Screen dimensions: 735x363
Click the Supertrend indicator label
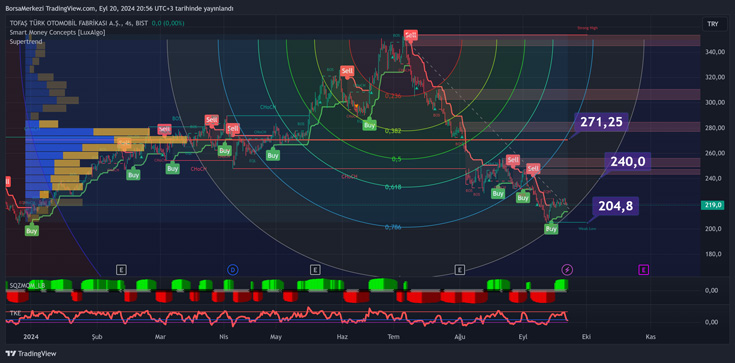[x=26, y=41]
